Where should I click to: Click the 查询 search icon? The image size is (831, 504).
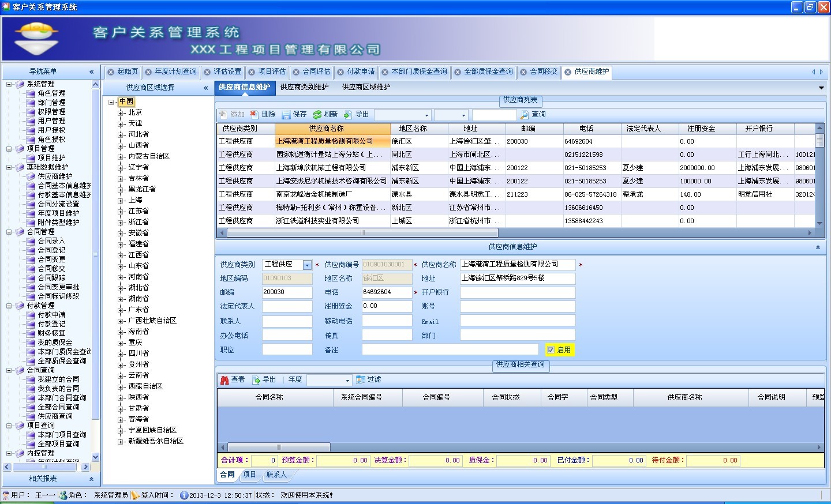[x=525, y=115]
